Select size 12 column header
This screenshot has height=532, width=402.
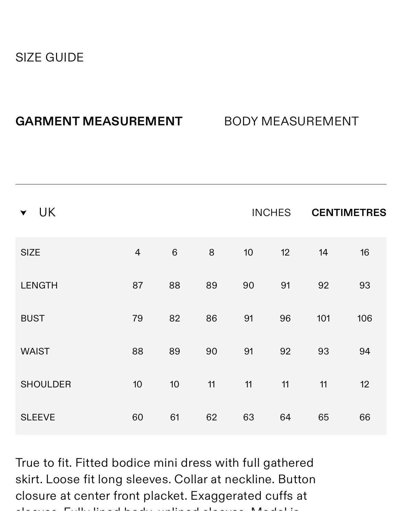point(285,252)
